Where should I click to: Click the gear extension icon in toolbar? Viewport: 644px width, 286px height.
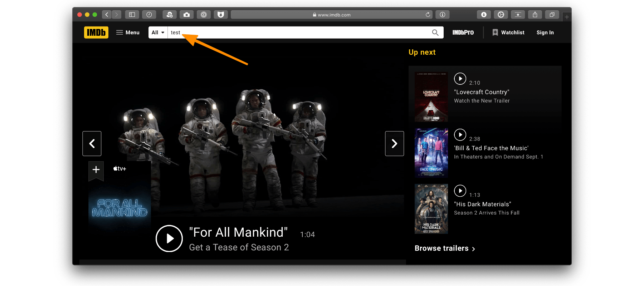[x=501, y=15]
